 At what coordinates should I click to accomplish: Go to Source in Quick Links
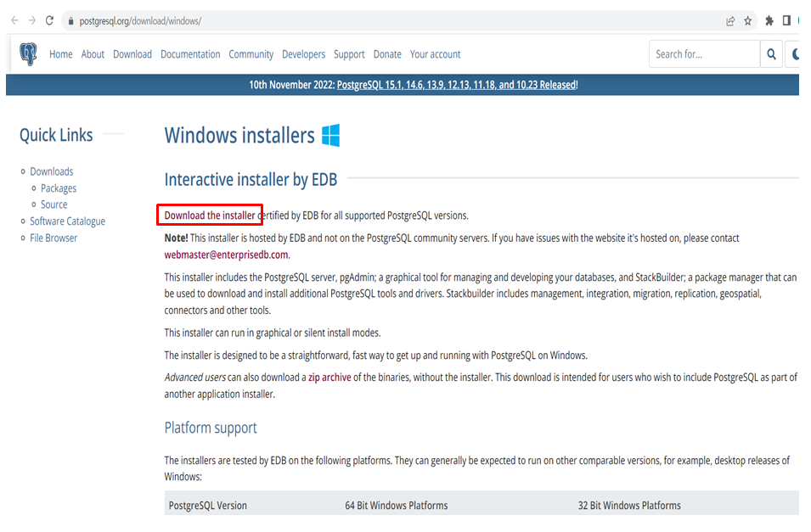54,204
